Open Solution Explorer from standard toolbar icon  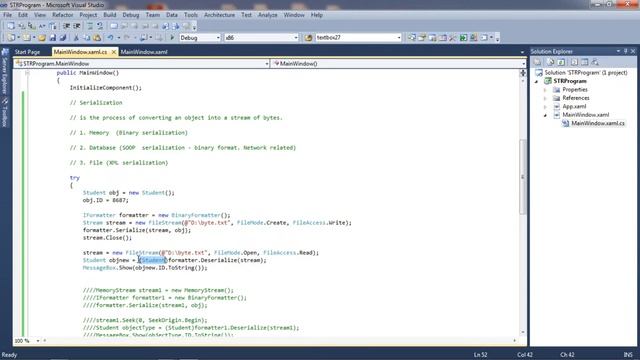pyautogui.click(x=411, y=38)
